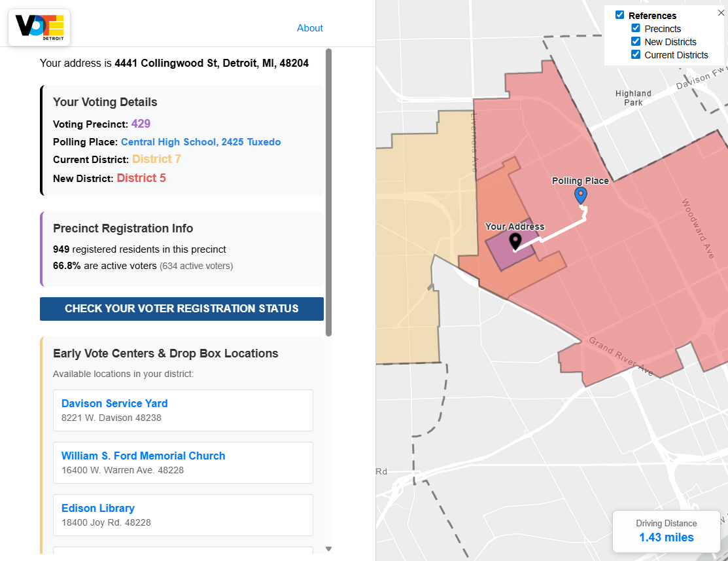Open the Edison Library drop box link
The height and width of the screenshot is (561, 728).
coord(97,508)
